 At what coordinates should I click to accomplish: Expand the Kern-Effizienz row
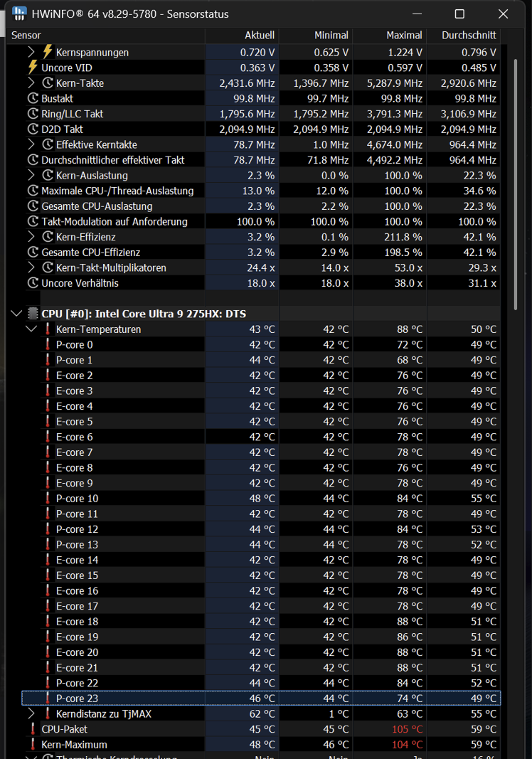click(31, 237)
